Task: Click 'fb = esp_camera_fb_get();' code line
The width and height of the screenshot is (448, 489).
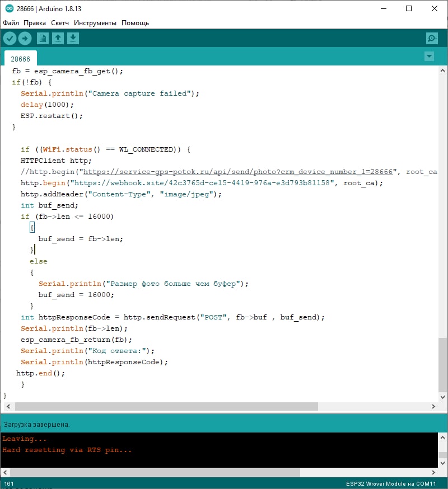Action: pyautogui.click(x=67, y=71)
